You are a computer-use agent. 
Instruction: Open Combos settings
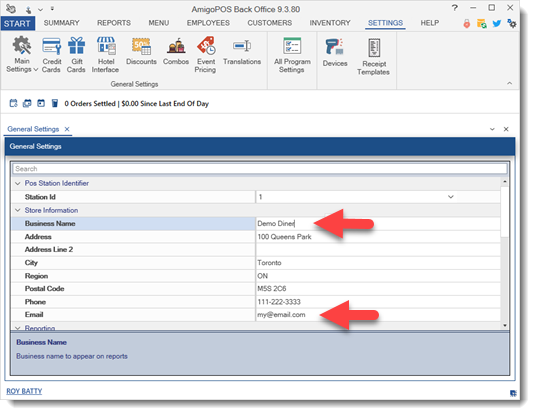click(x=176, y=51)
